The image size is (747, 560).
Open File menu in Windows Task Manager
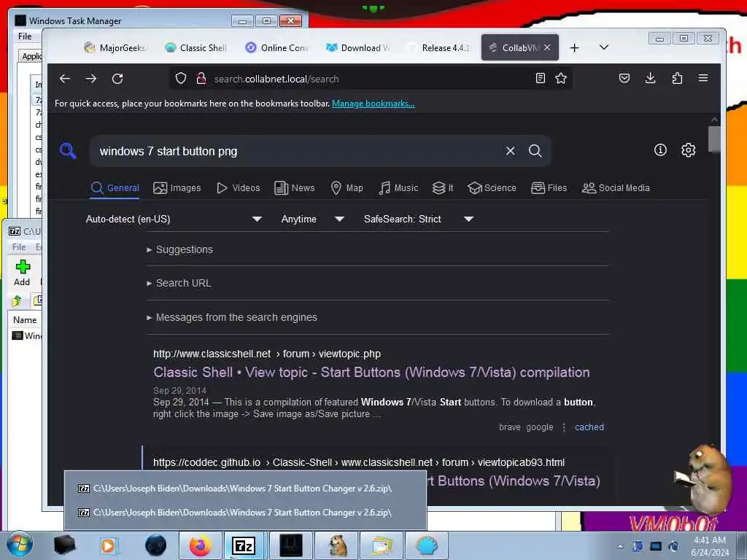click(x=25, y=36)
